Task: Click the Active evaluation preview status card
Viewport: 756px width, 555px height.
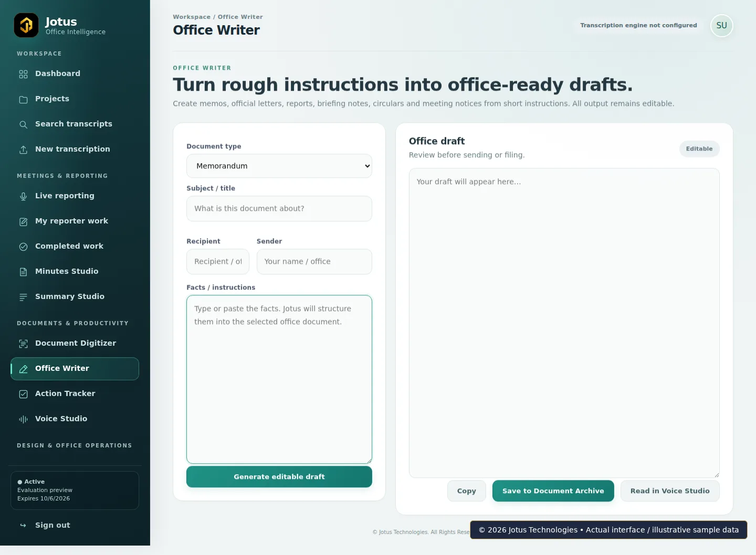Action: click(x=75, y=490)
